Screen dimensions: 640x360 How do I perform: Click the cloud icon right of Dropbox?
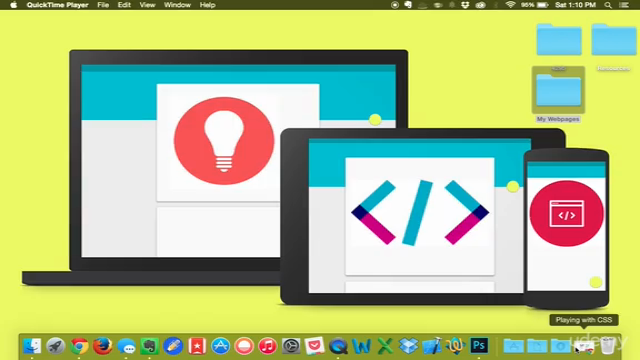tap(480, 5)
